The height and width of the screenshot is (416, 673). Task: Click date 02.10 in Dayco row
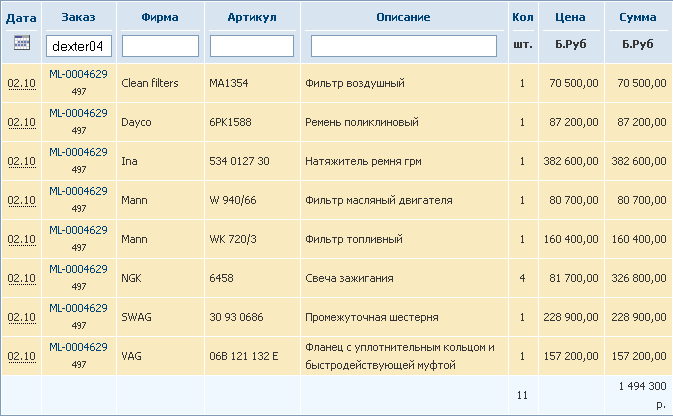(x=21, y=122)
